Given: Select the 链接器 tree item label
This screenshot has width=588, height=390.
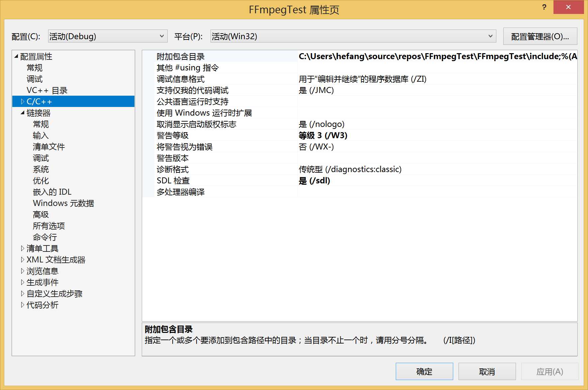Looking at the screenshot, I should [x=39, y=113].
